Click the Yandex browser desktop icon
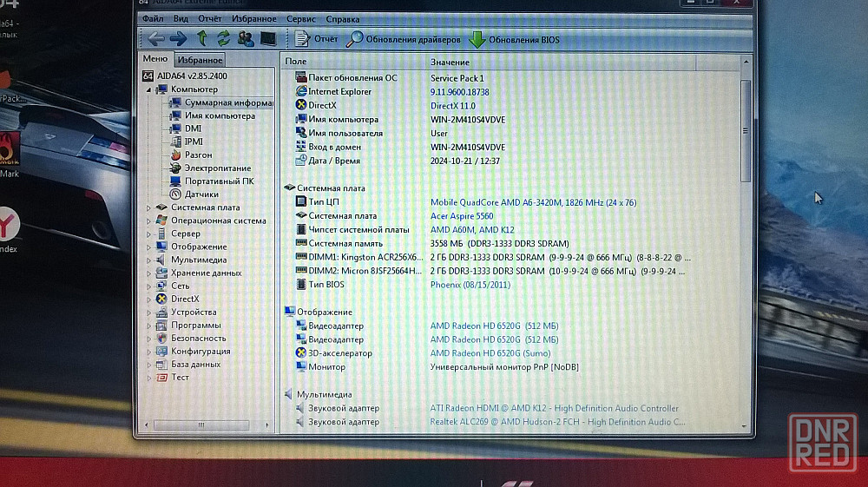Viewport: 868px width, 487px height. 9,225
